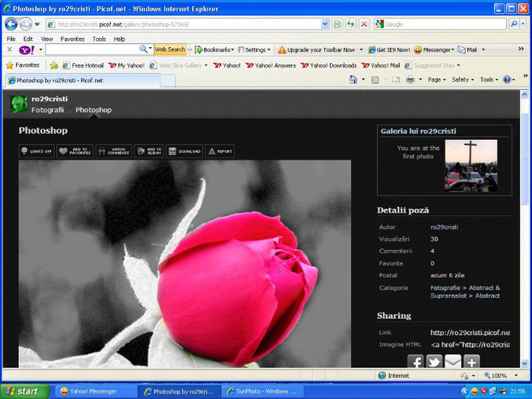
Task: Click the Download photo button
Action: (x=185, y=151)
